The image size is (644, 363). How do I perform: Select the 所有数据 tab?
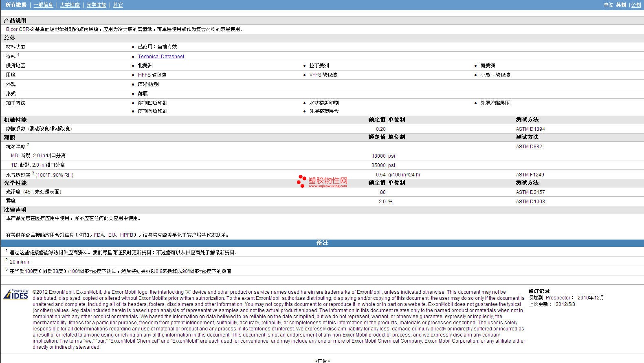click(16, 5)
